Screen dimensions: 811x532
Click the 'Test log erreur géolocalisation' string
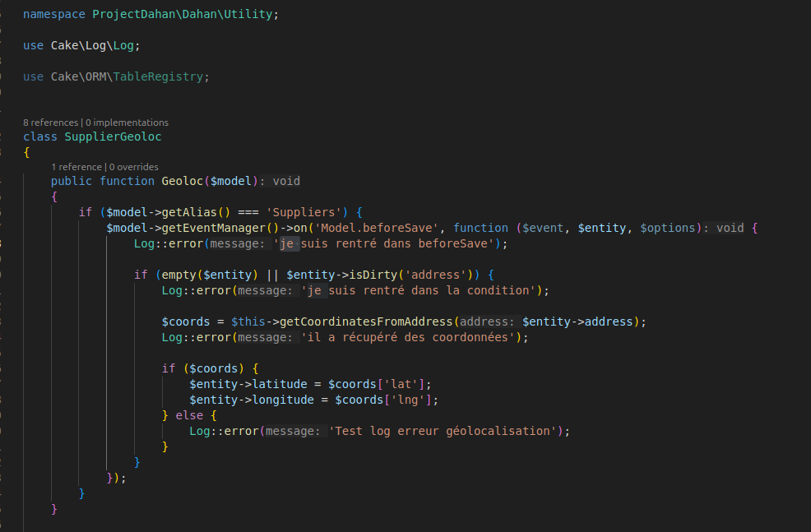(444, 431)
